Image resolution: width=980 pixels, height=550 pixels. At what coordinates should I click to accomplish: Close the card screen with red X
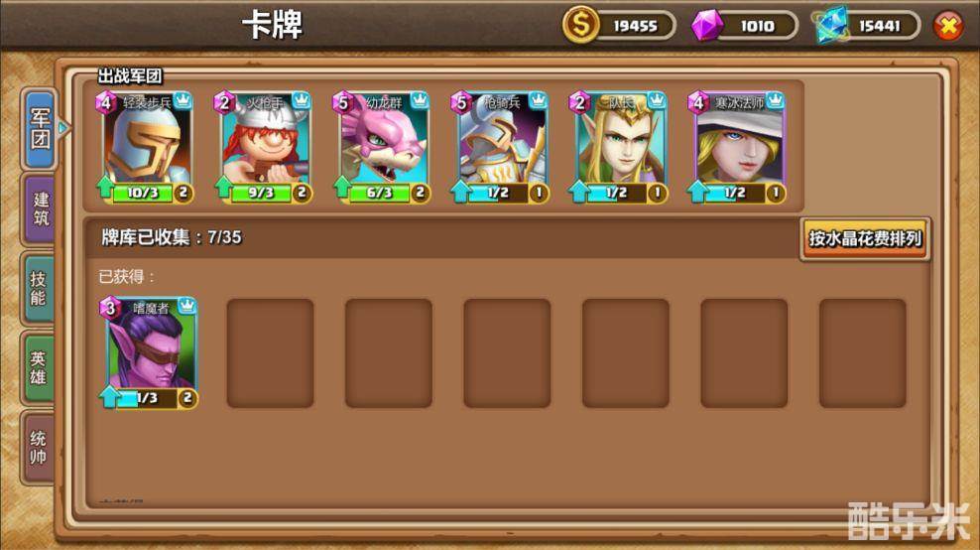click(948, 26)
